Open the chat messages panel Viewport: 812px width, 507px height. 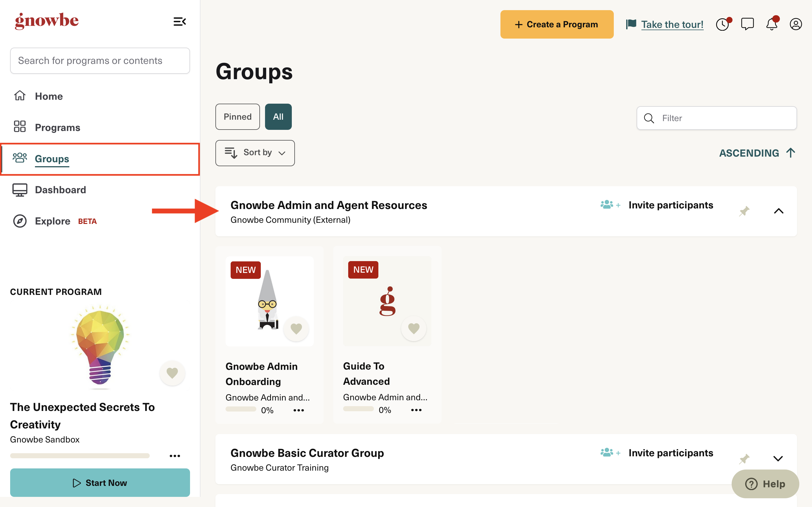748,24
